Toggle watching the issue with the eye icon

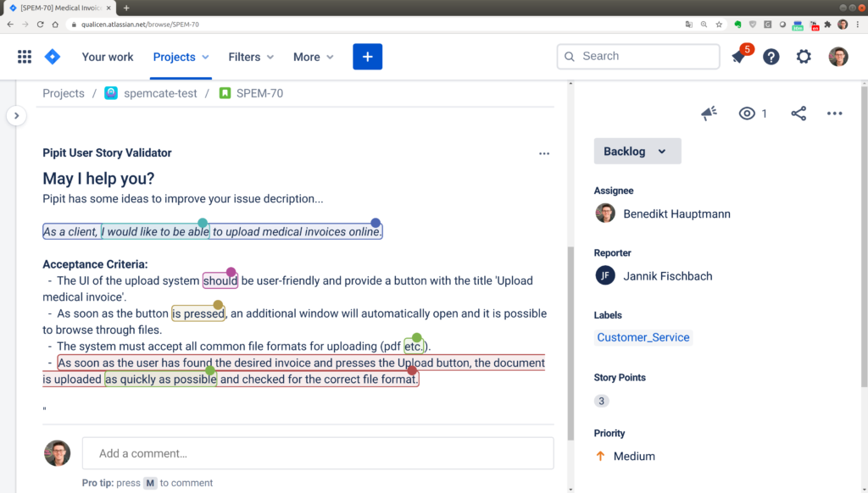pos(746,113)
